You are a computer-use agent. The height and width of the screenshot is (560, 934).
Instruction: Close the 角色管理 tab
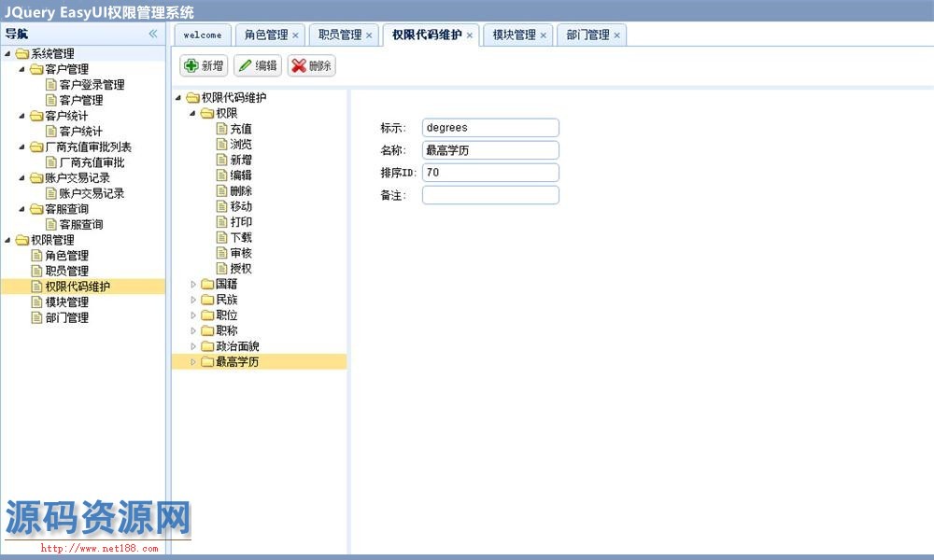[x=296, y=35]
